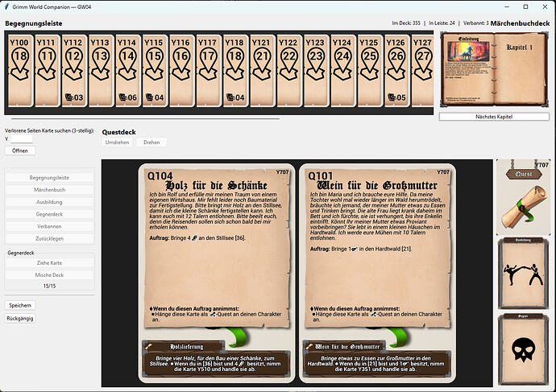Select encounter card Y122
Viewport: 556px width, 392px height.
coord(290,71)
